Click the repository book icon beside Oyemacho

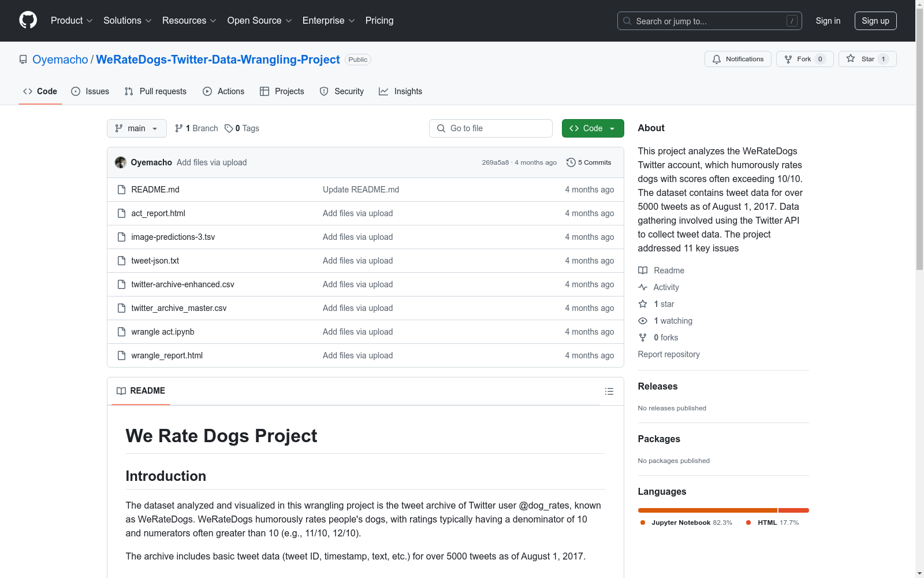(x=23, y=60)
